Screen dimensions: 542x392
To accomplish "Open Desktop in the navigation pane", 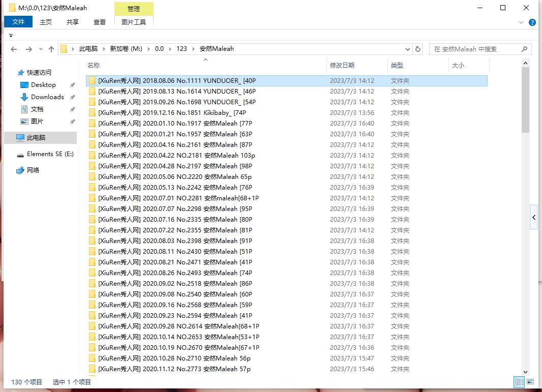I will coord(43,85).
